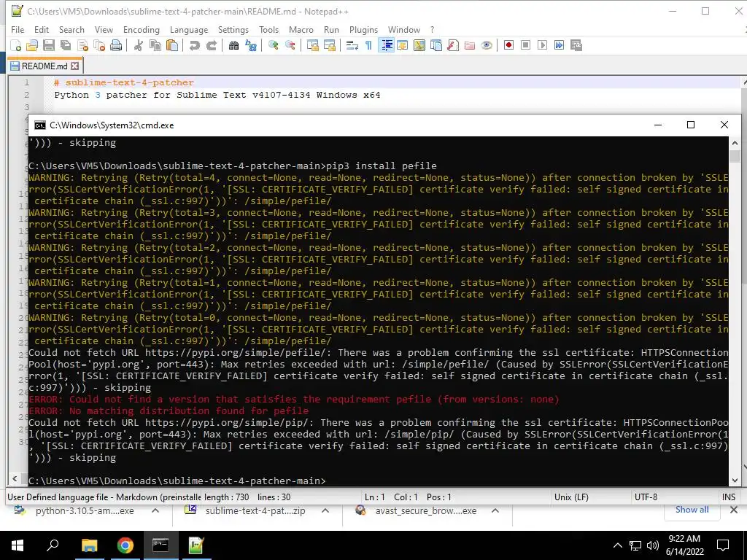Switch to Chrome in the taskbar

point(125,545)
